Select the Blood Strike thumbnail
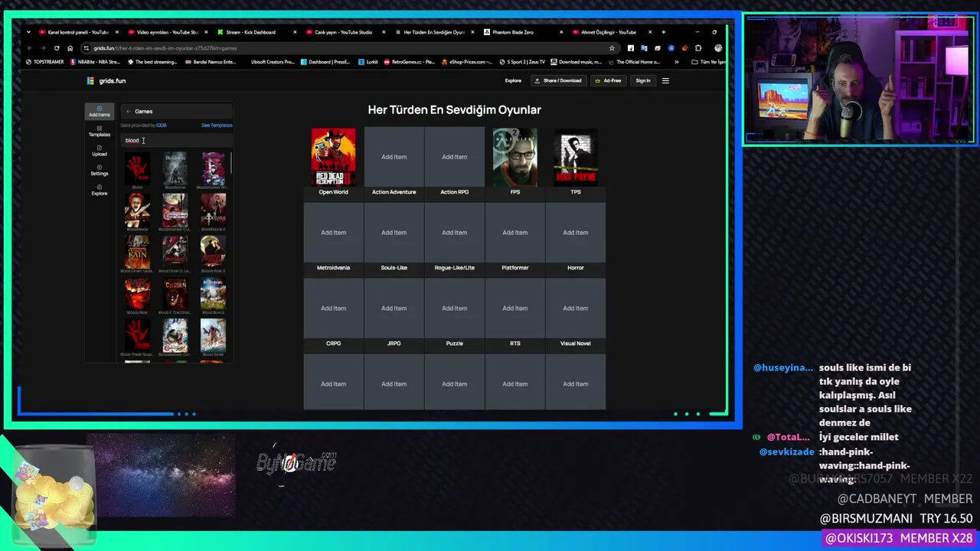The height and width of the screenshot is (551, 980). pos(213,335)
